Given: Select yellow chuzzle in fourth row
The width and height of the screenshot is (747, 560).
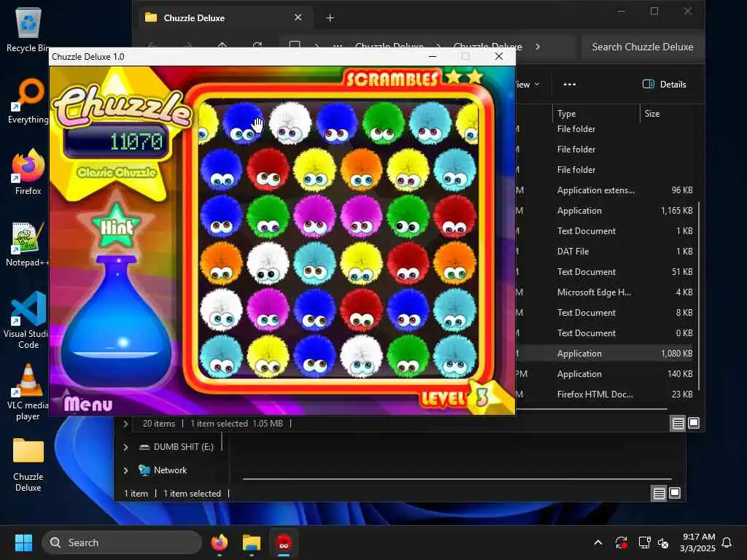Looking at the screenshot, I should click(x=362, y=263).
